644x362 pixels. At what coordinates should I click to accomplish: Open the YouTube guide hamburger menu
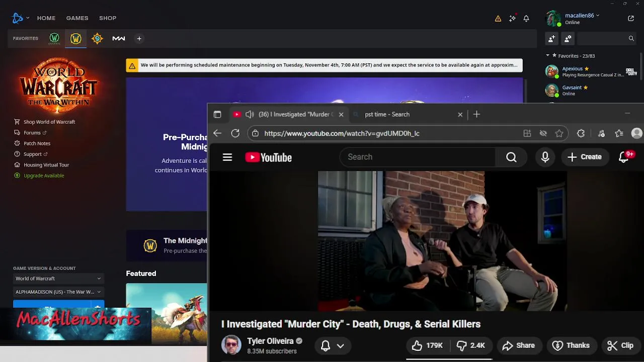point(227,157)
